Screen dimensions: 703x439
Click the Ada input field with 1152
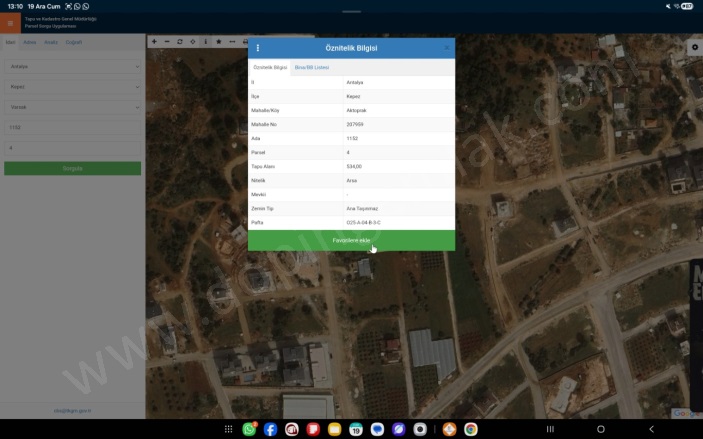pos(72,128)
